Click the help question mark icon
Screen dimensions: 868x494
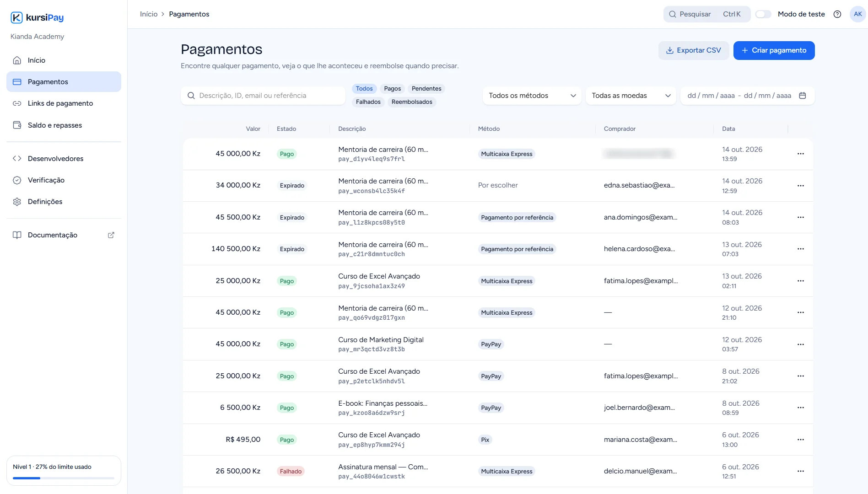(837, 14)
